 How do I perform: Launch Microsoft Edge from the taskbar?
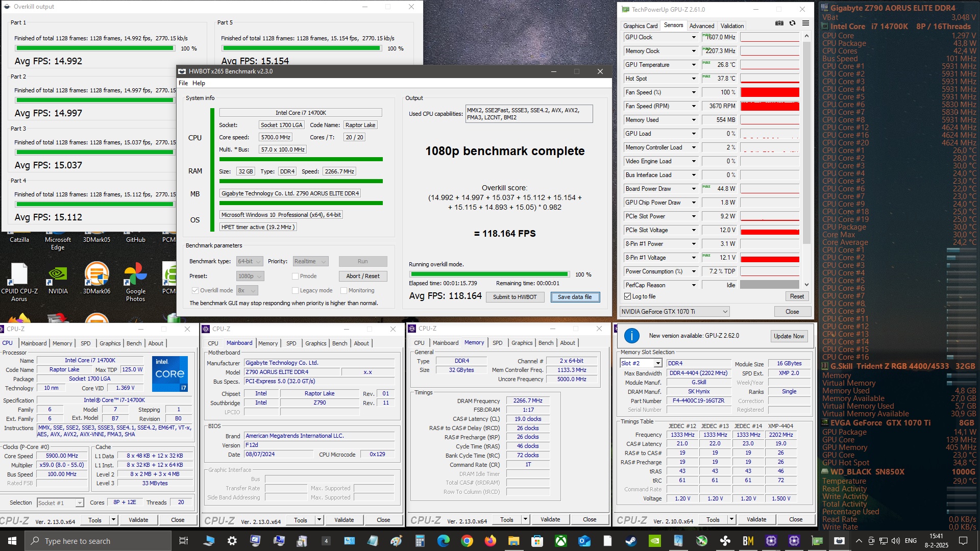tap(443, 541)
